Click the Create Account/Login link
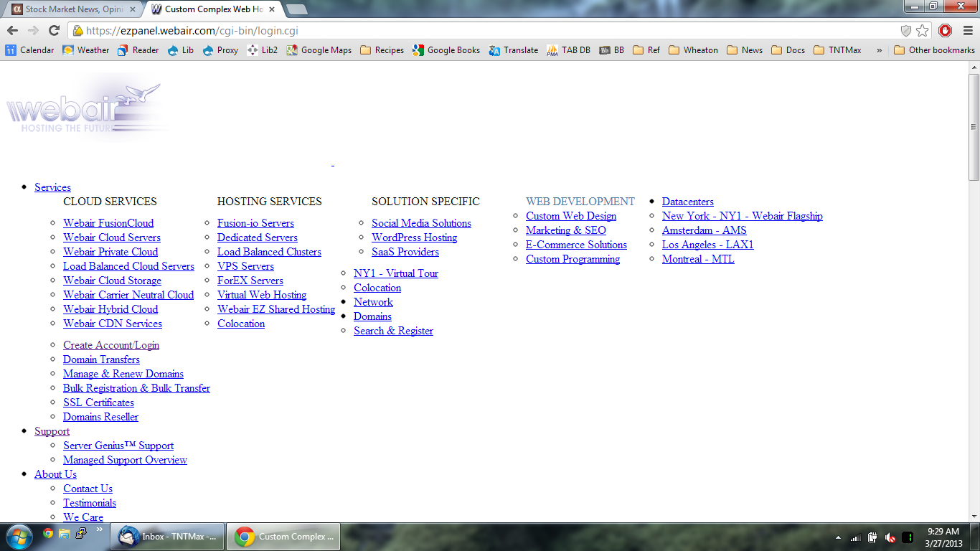980x551 pixels. [111, 345]
